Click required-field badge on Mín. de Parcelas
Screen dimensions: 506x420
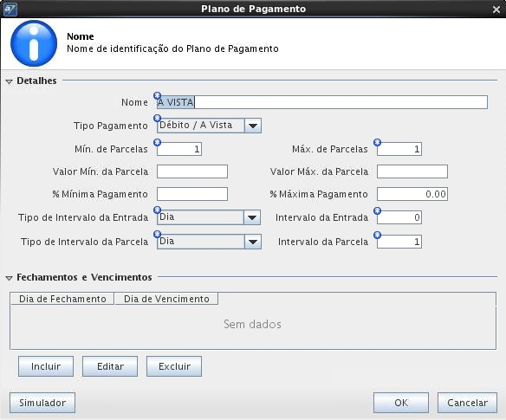(157, 142)
